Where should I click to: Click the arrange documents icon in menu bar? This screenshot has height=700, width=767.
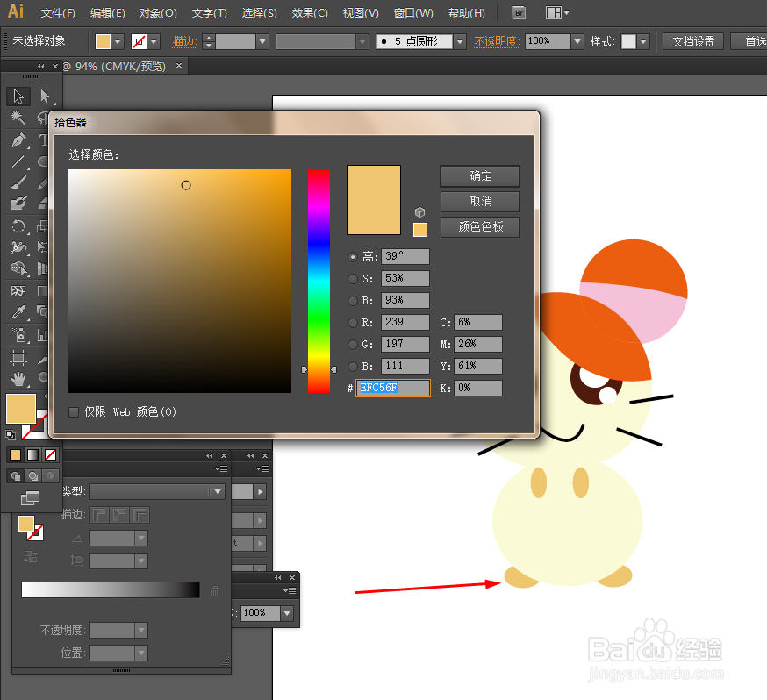tap(557, 13)
